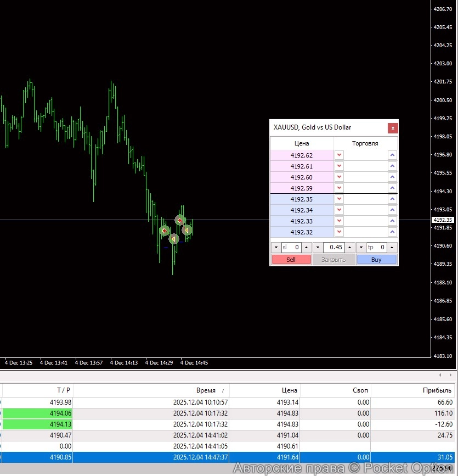Increase the tp take profit value
This screenshot has width=458, height=476.
(392, 248)
